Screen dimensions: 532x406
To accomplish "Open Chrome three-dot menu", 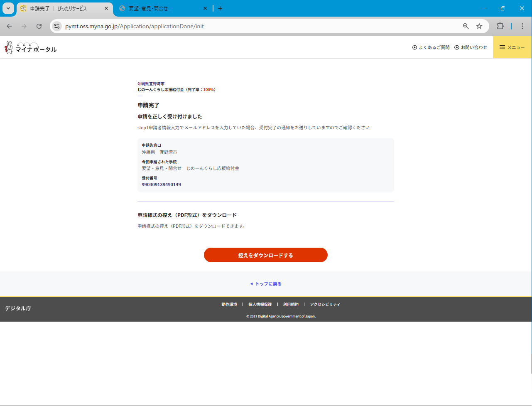I will click(x=522, y=26).
